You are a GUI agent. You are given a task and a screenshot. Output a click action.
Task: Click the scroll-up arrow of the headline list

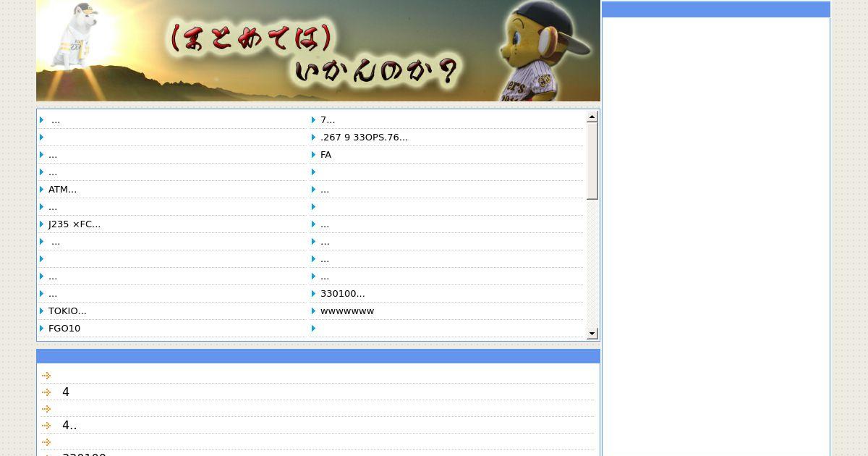pyautogui.click(x=592, y=117)
